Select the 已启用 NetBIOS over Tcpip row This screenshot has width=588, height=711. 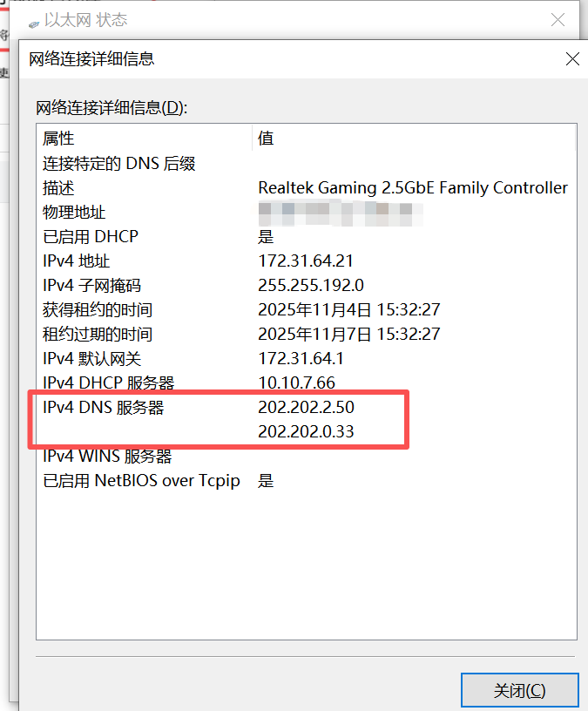(141, 480)
